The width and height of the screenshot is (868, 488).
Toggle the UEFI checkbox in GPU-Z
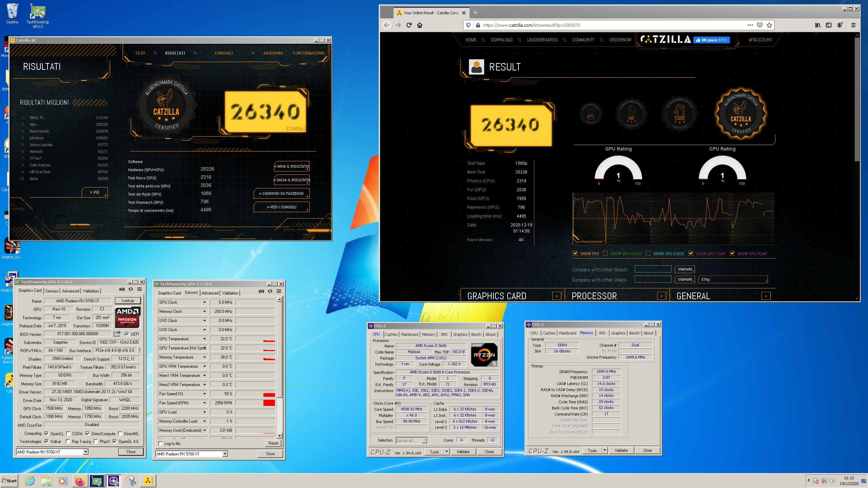click(127, 334)
